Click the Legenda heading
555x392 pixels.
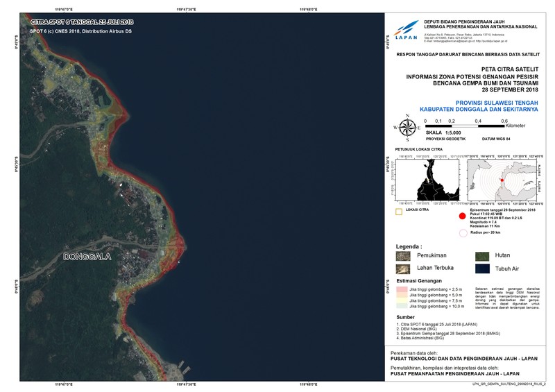pyautogui.click(x=409, y=246)
